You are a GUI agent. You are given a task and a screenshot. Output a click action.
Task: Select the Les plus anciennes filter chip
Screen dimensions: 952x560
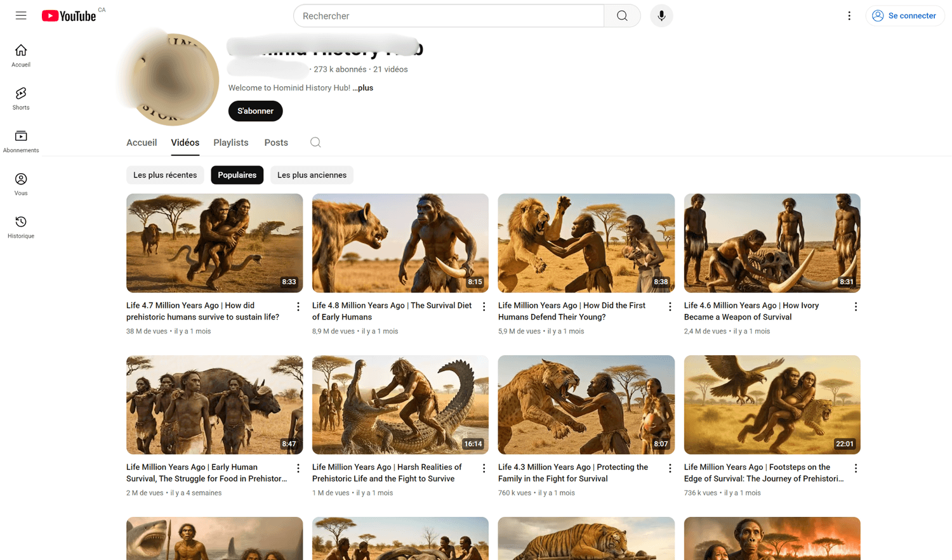click(x=312, y=175)
